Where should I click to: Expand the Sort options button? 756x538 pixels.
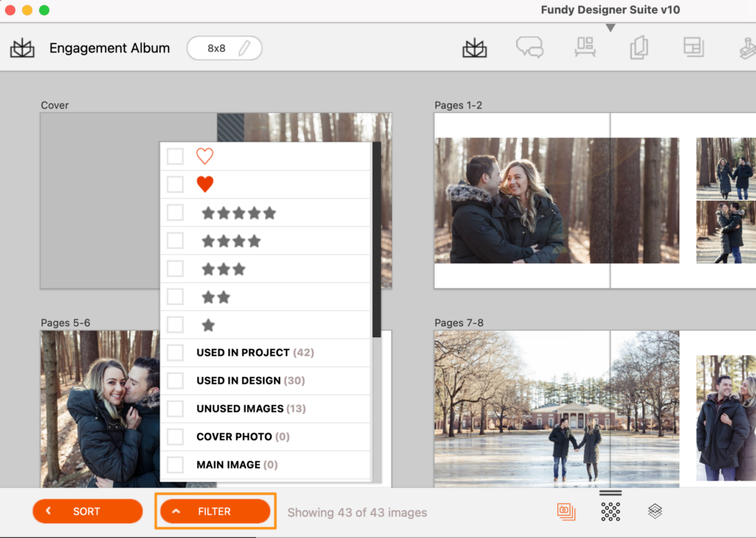(88, 511)
